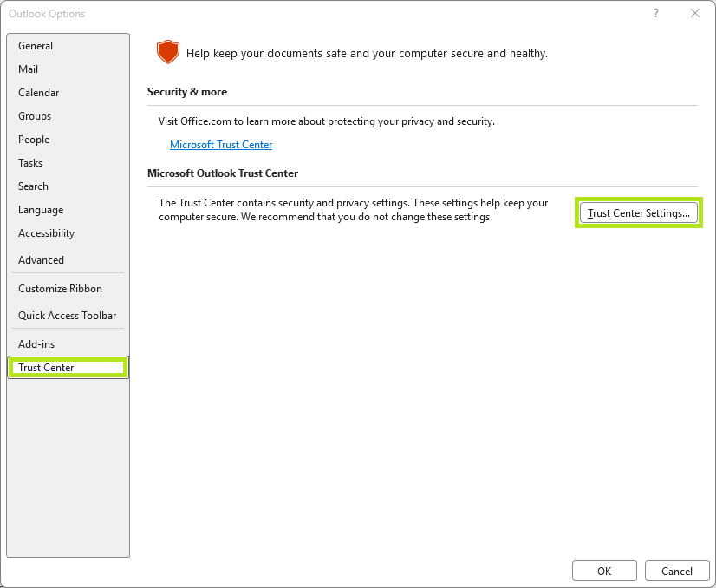Click the orange Trust Center shield icon
Screen dimensions: 716x588
[167, 52]
